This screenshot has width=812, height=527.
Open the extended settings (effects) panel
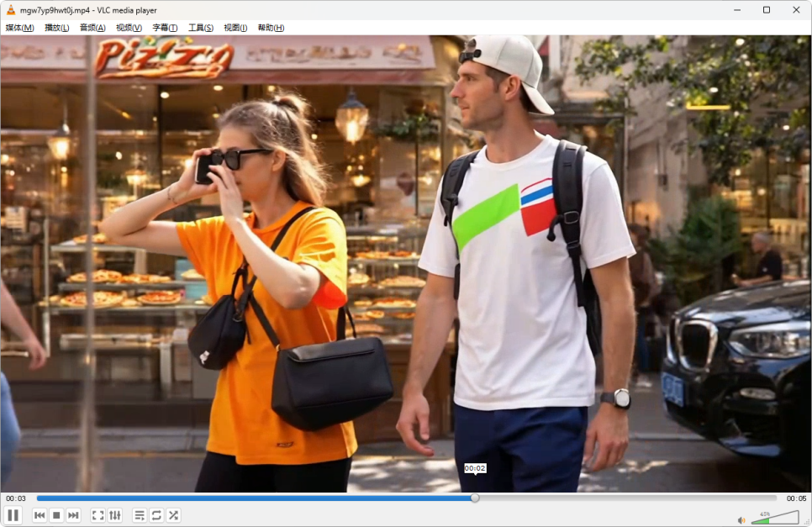coord(115,515)
